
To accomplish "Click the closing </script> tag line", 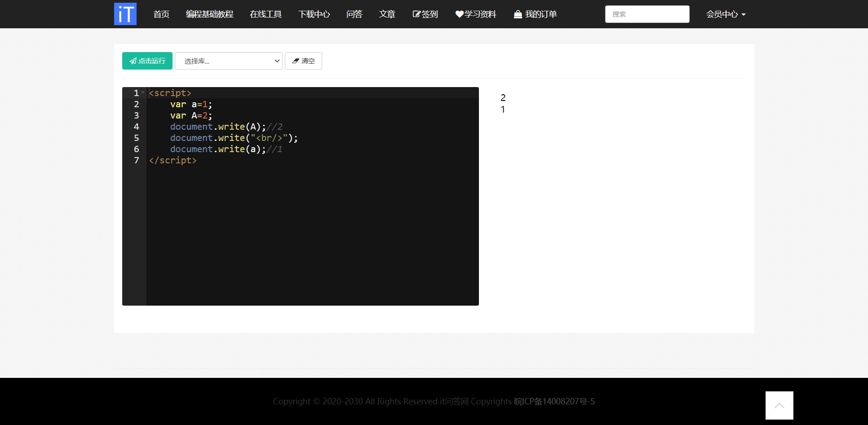I will [173, 160].
